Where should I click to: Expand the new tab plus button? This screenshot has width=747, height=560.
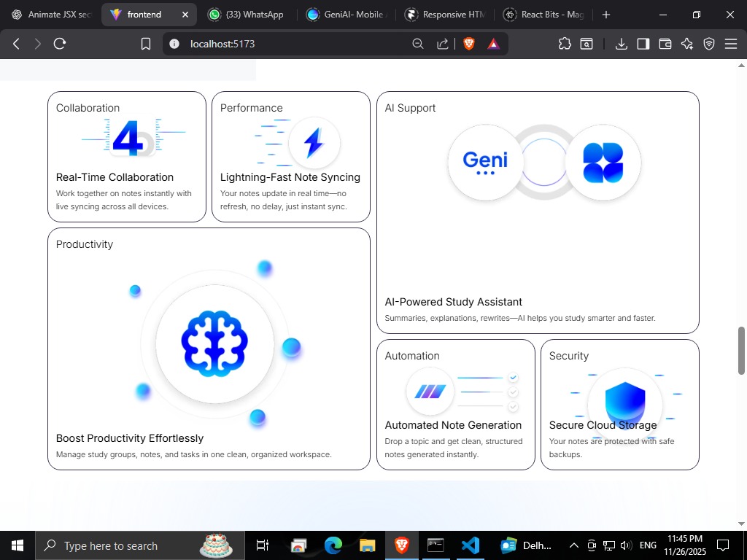(606, 14)
